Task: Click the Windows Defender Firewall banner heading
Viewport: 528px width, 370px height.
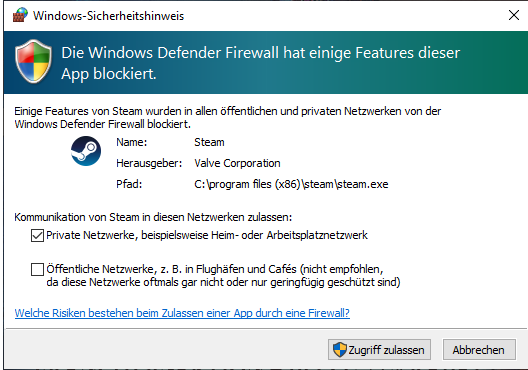Action: pyautogui.click(x=260, y=63)
